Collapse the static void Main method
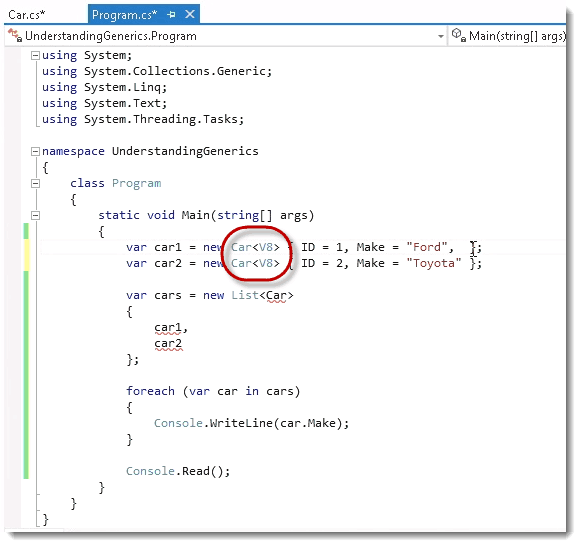This screenshot has width=581, height=547. 35,215
